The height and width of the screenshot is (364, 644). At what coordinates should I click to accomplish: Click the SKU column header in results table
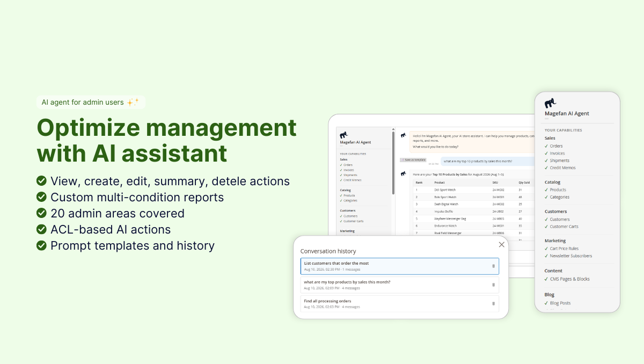pyautogui.click(x=495, y=183)
